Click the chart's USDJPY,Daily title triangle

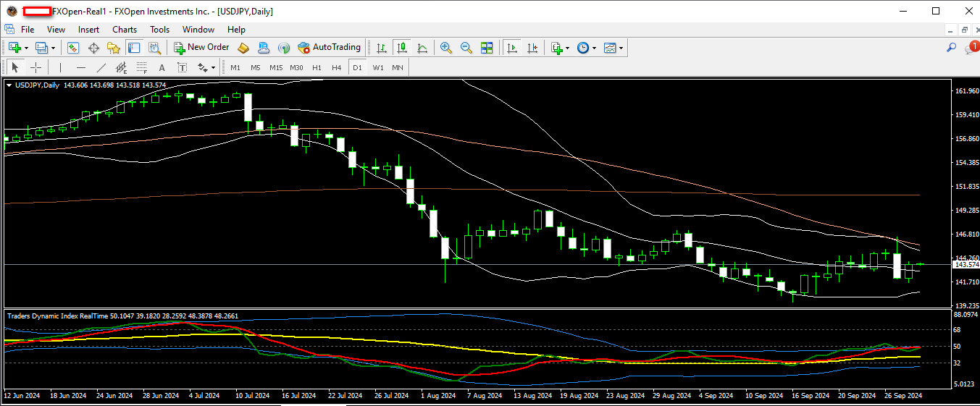tap(9, 85)
